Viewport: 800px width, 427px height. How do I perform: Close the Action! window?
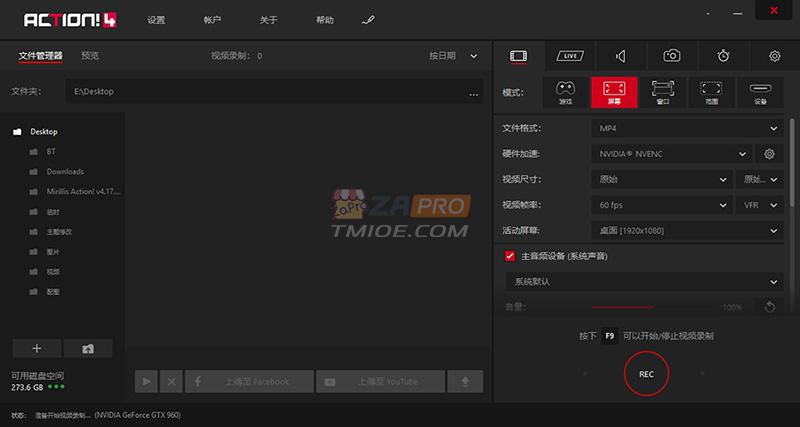pyautogui.click(x=773, y=10)
